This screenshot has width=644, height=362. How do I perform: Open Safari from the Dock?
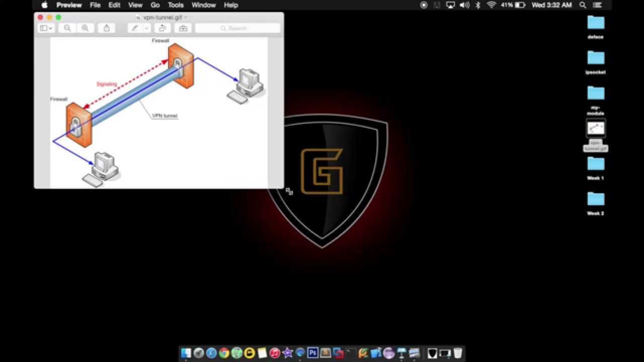coord(211,353)
